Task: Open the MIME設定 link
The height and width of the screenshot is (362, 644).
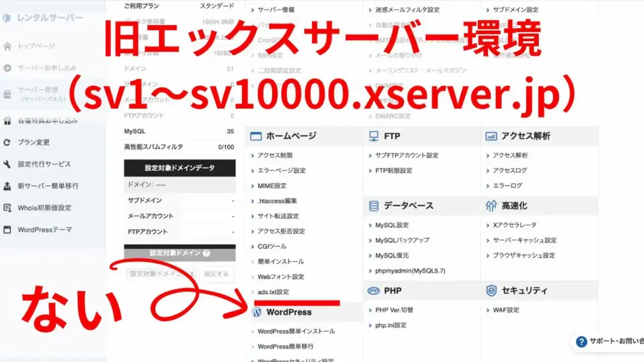Action: 272,186
